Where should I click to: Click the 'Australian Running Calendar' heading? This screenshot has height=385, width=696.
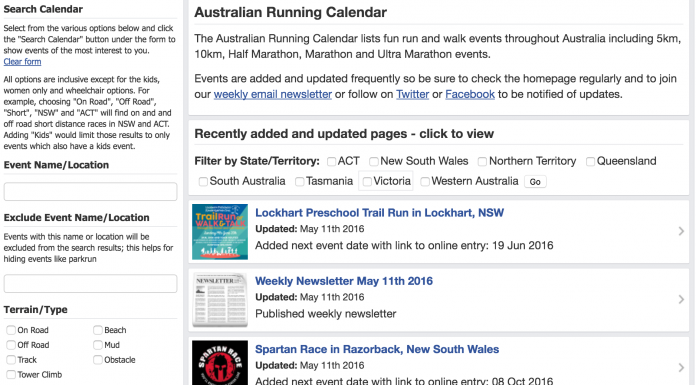pyautogui.click(x=291, y=12)
